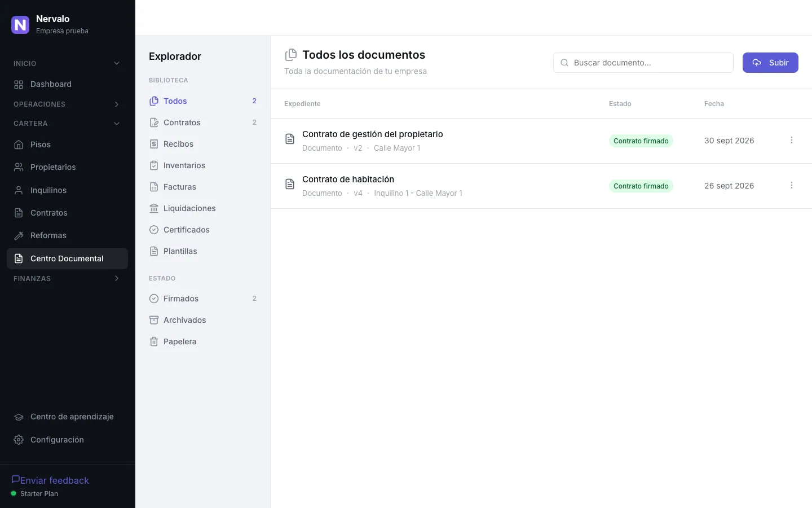Select Todos in the Explorador library
Viewport: 812px width, 508px height.
[x=202, y=101]
